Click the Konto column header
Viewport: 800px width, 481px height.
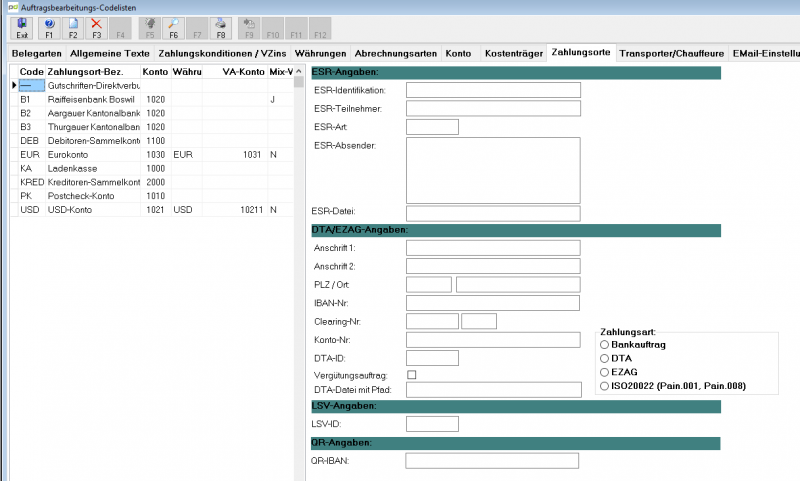[156, 72]
